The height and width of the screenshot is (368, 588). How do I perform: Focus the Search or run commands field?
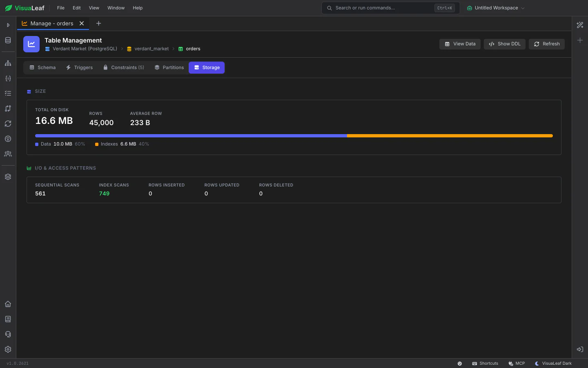(391, 8)
